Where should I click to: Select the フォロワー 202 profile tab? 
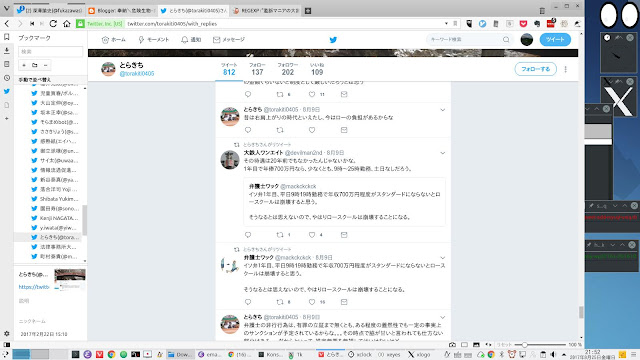pyautogui.click(x=288, y=69)
